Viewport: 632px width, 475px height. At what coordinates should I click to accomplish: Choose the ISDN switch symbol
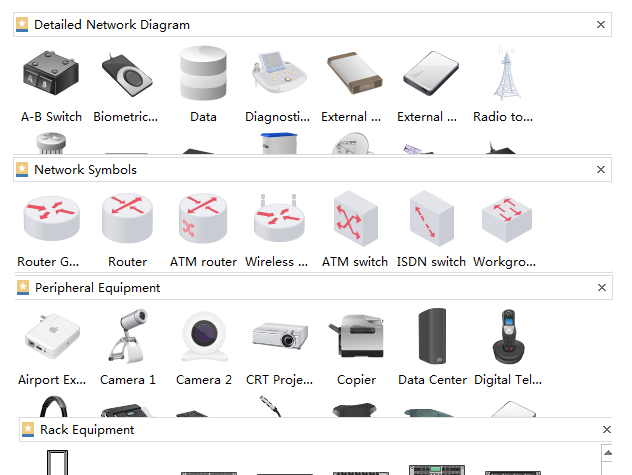pyautogui.click(x=431, y=218)
